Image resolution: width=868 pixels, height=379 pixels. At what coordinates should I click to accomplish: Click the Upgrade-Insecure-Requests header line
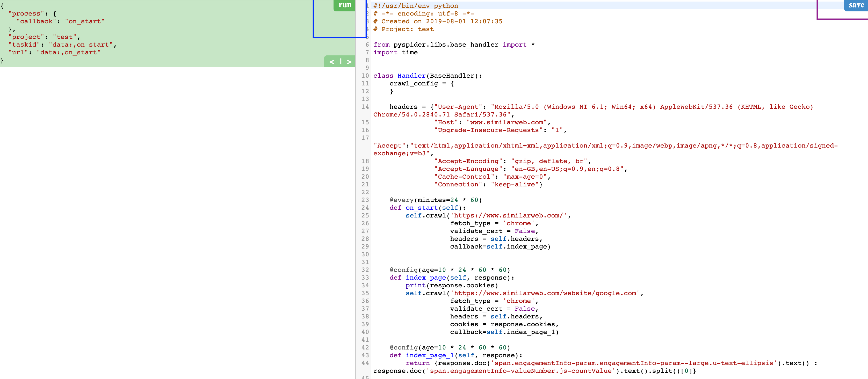(500, 130)
